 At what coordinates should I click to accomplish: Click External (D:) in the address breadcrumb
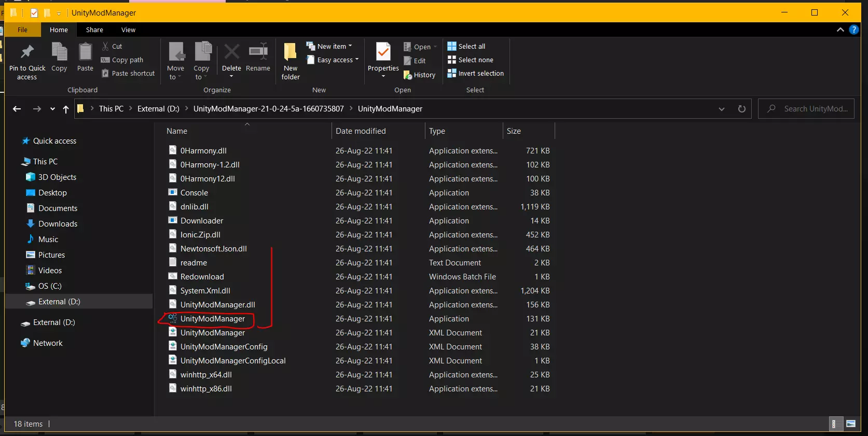click(158, 109)
